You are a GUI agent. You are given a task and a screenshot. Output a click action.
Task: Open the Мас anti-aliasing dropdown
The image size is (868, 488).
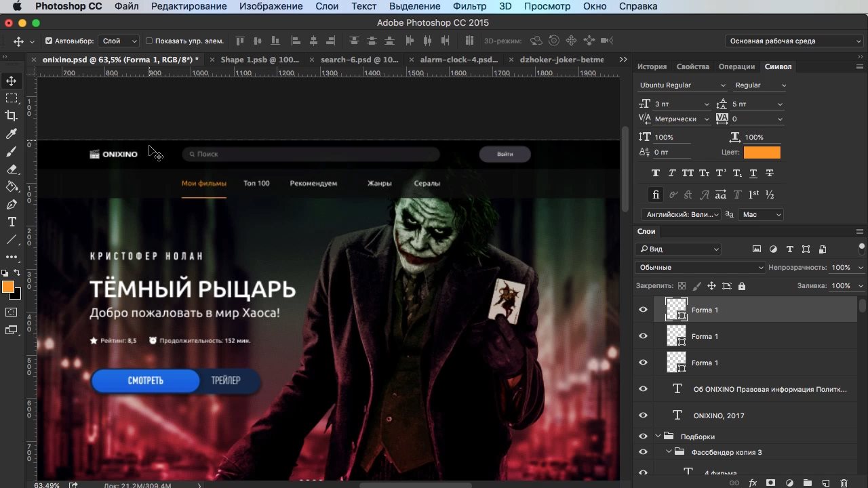pos(761,214)
